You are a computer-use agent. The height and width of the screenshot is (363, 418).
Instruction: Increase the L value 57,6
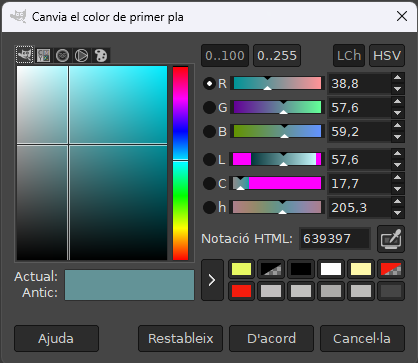pyautogui.click(x=397, y=154)
